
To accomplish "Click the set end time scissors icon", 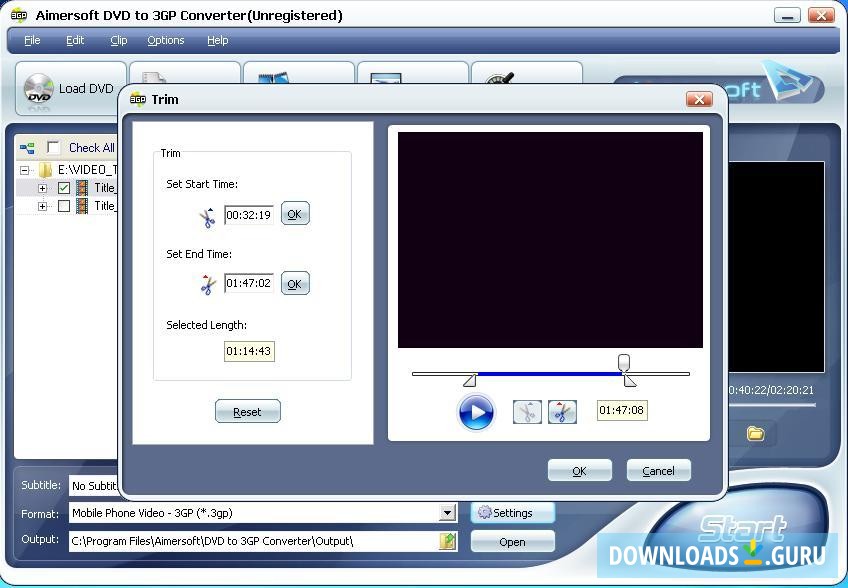I will coord(207,285).
